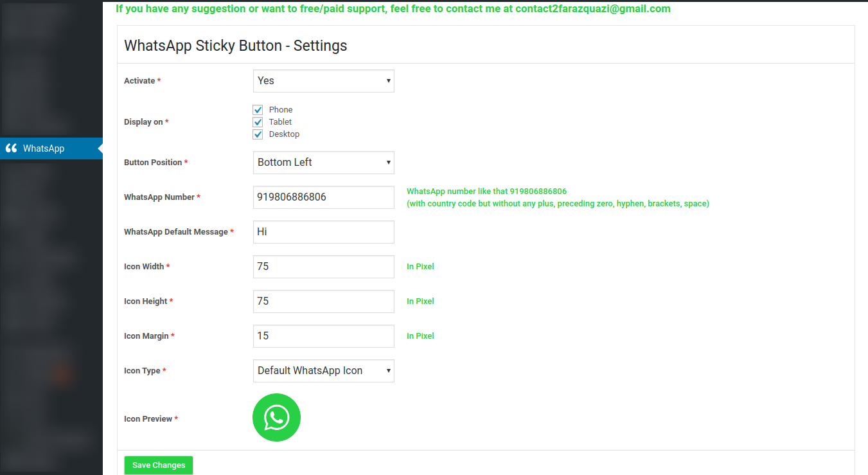The width and height of the screenshot is (868, 475).
Task: Click the quote icon beside WhatsApp menu
Action: 11,148
